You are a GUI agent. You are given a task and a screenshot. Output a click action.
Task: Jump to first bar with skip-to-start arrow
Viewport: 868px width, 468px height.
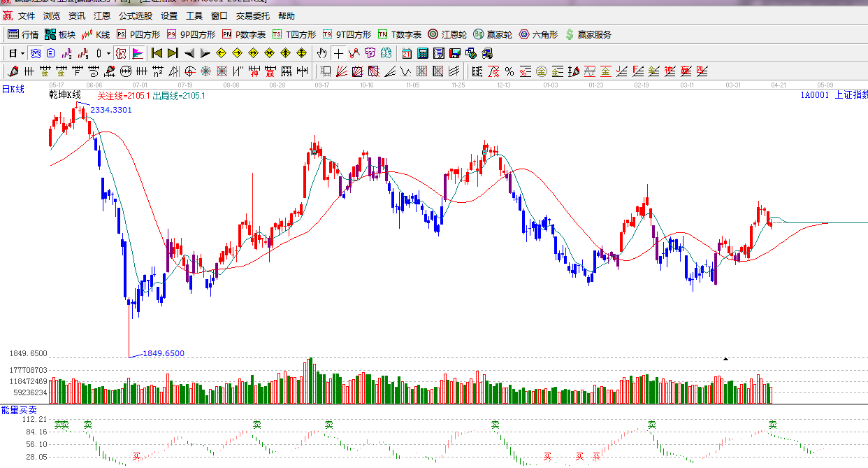click(x=157, y=53)
